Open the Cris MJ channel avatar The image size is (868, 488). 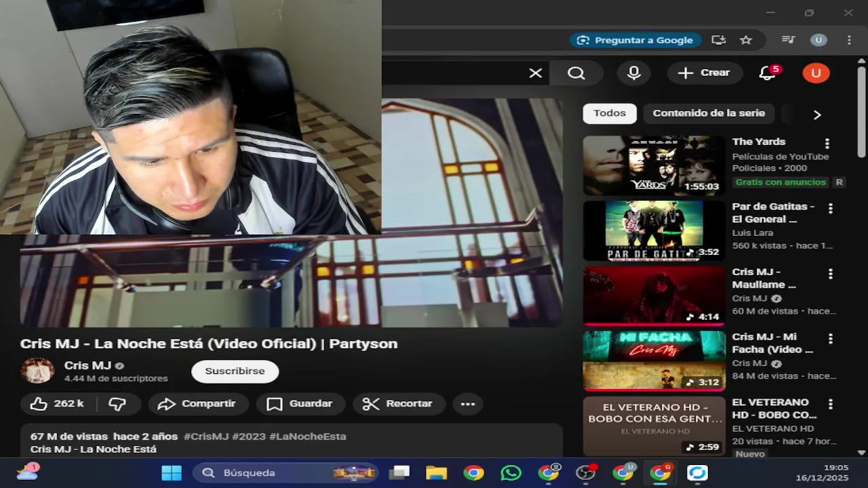click(37, 371)
